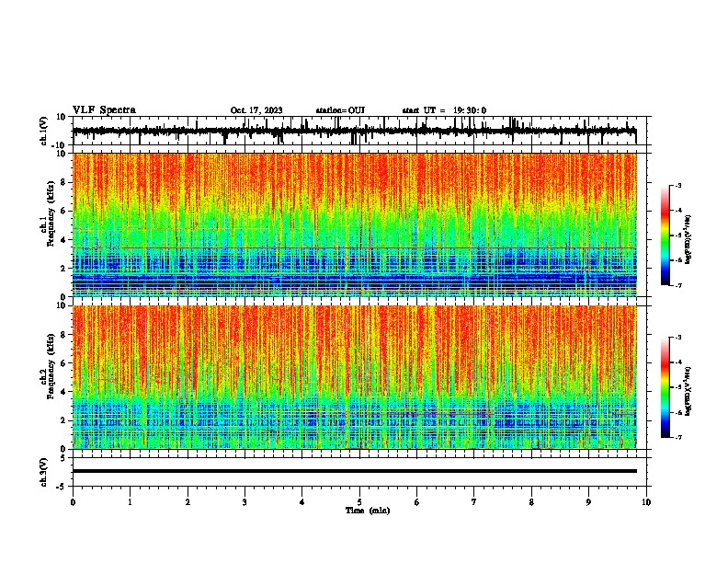The height and width of the screenshot is (563, 728).
Task: Click the VLF Spectra title text
Action: pos(104,110)
